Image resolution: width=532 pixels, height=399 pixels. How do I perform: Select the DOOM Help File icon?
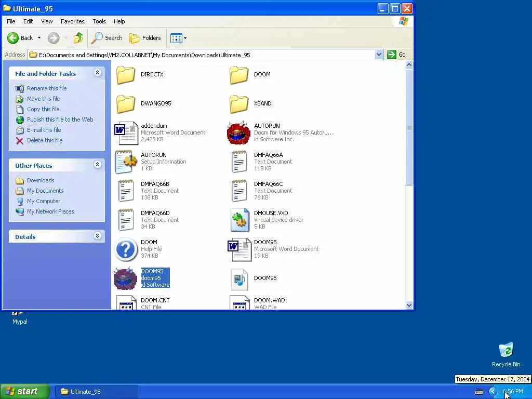click(126, 249)
